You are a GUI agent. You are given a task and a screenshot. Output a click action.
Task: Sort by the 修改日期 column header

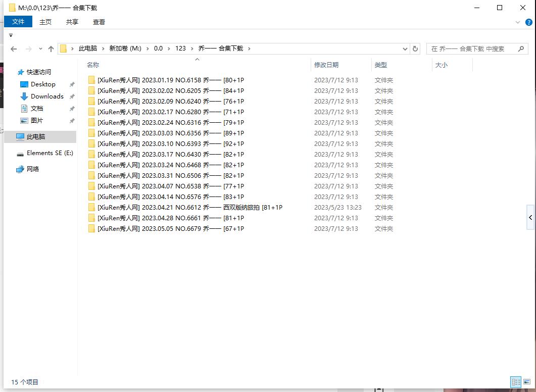click(x=326, y=65)
